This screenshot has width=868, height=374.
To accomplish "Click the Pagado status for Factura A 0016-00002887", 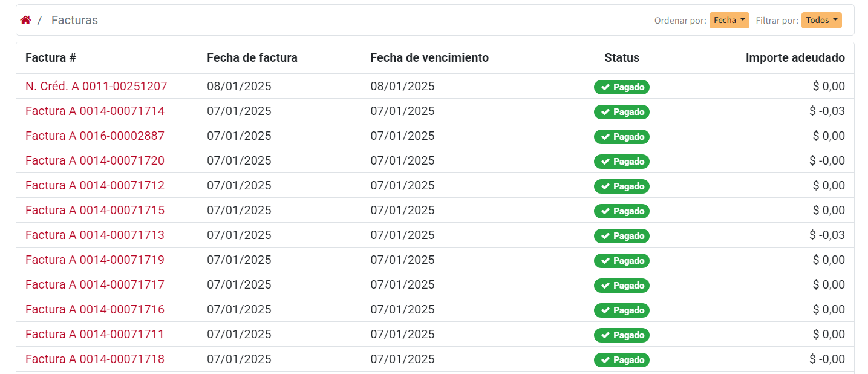I will 621,136.
